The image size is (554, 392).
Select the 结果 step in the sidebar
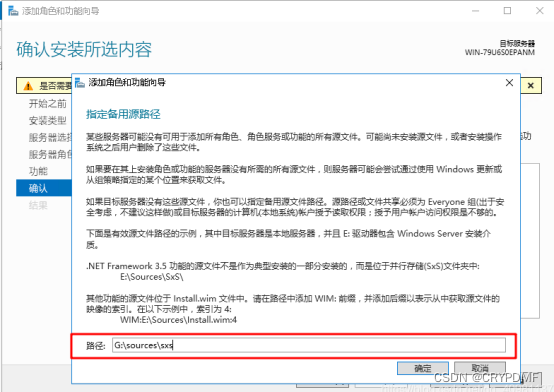tap(38, 205)
